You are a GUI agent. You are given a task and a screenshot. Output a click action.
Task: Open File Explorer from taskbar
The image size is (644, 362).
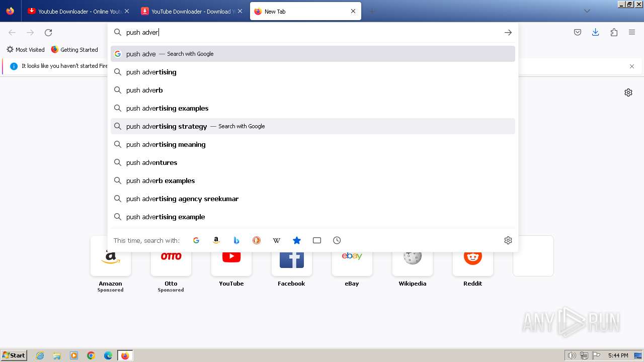(x=57, y=355)
